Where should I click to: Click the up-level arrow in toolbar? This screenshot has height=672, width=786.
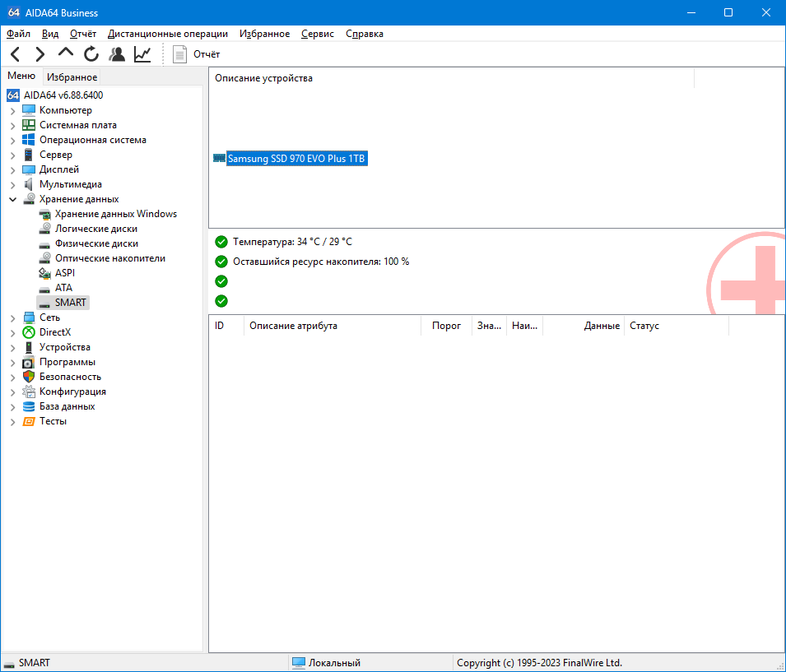(x=66, y=53)
